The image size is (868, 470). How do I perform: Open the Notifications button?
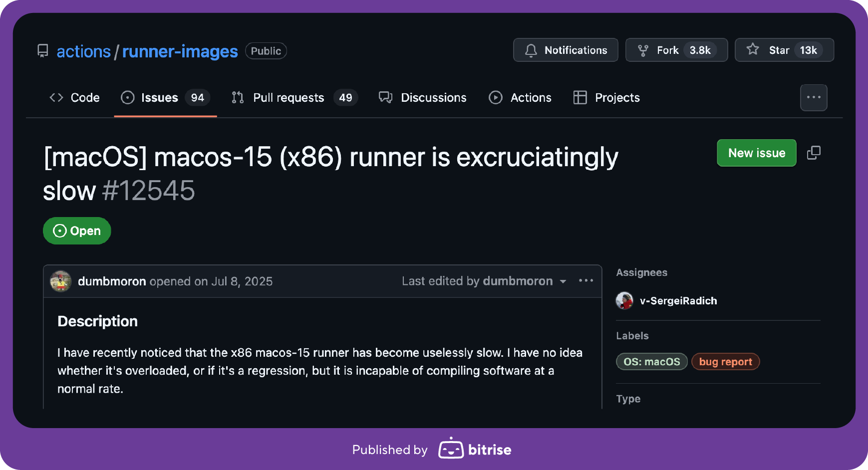click(566, 50)
